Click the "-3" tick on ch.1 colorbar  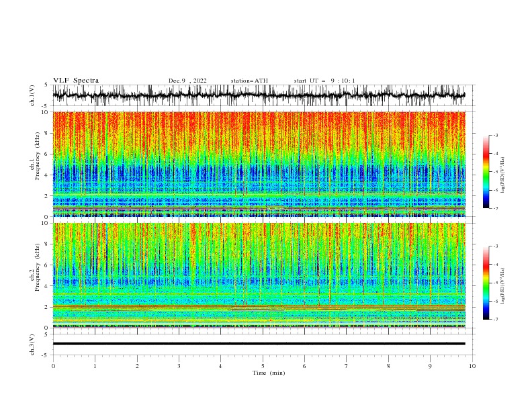pyautogui.click(x=496, y=135)
